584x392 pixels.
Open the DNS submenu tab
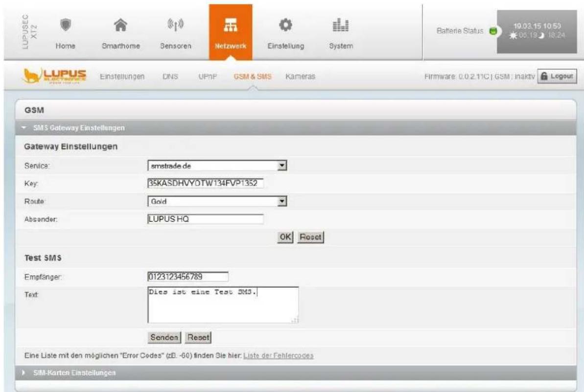(170, 76)
